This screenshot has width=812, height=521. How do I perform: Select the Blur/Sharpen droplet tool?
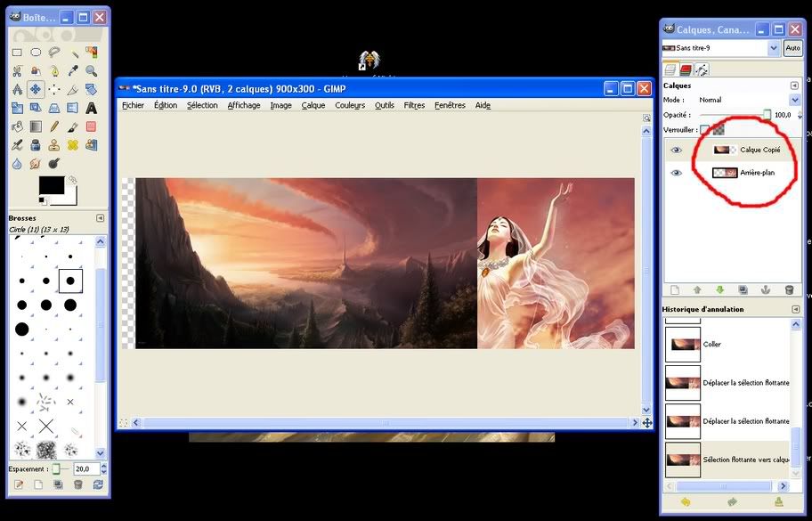click(17, 164)
